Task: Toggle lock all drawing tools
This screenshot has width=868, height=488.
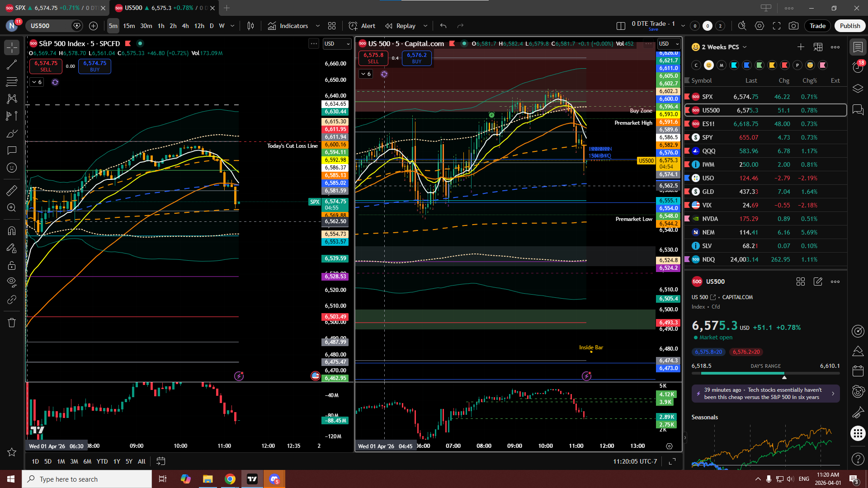Action: [12, 265]
